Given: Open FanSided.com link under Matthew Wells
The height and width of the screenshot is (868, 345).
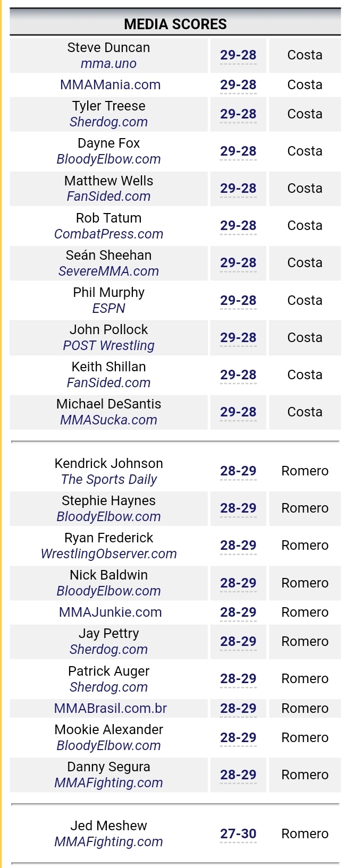Looking at the screenshot, I should tap(108, 197).
